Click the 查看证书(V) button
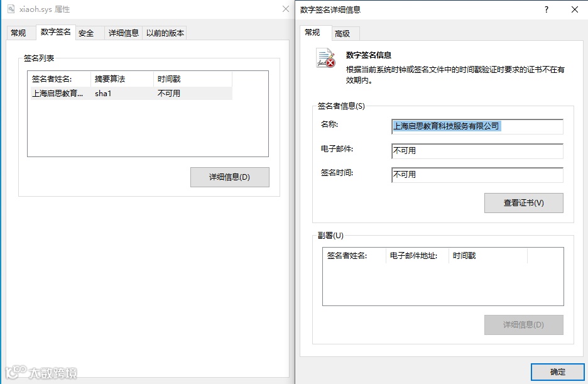588x384 pixels. [x=523, y=203]
